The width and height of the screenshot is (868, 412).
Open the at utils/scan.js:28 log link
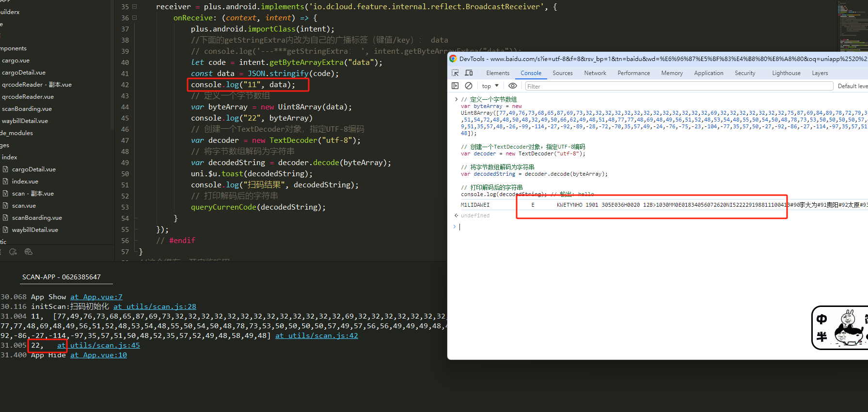[x=155, y=306]
